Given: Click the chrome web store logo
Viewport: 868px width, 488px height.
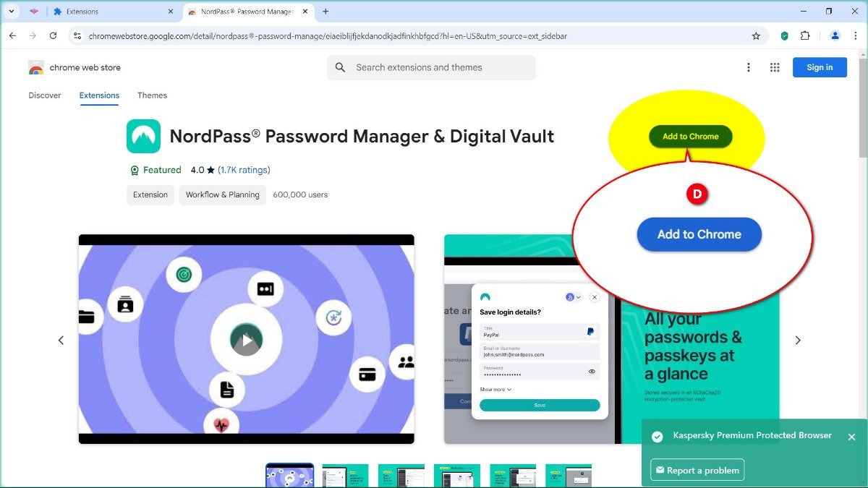Looking at the screenshot, I should 75,67.
